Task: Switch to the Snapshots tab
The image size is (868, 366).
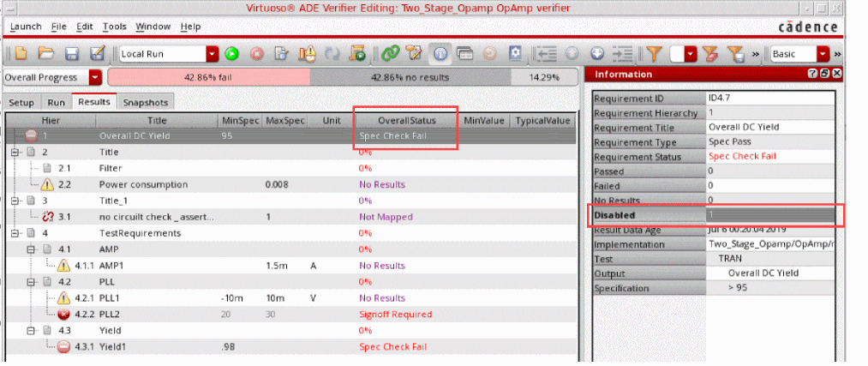Action: tap(146, 103)
